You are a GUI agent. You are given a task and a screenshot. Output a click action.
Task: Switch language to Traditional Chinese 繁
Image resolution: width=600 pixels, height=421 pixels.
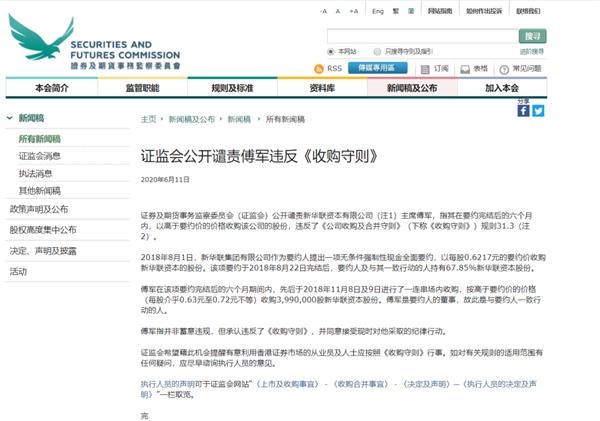tap(396, 11)
